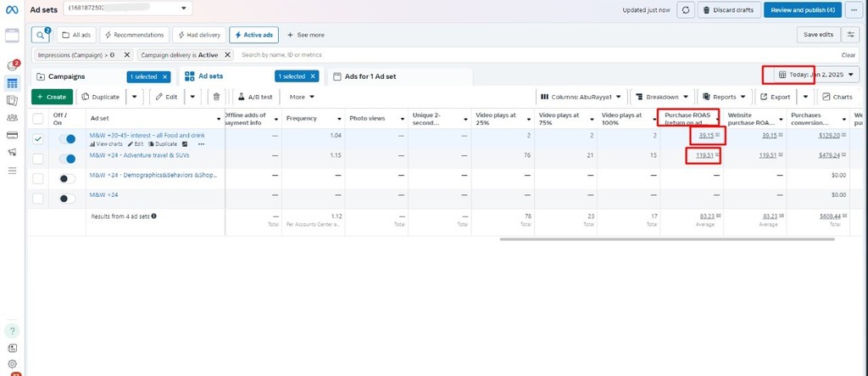Open the three-dot more options at top right
Viewport: 868px width, 376px height.
[x=854, y=10]
